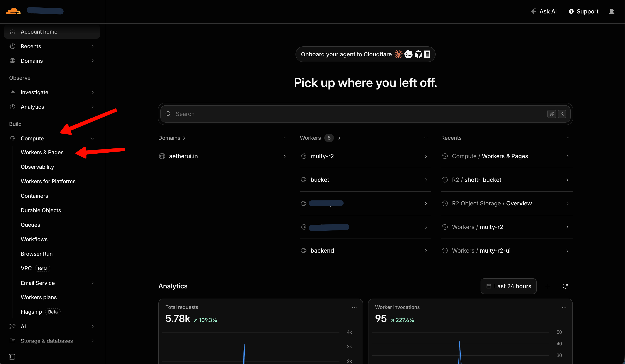Open the aetherui.in domain row

pyautogui.click(x=223, y=156)
